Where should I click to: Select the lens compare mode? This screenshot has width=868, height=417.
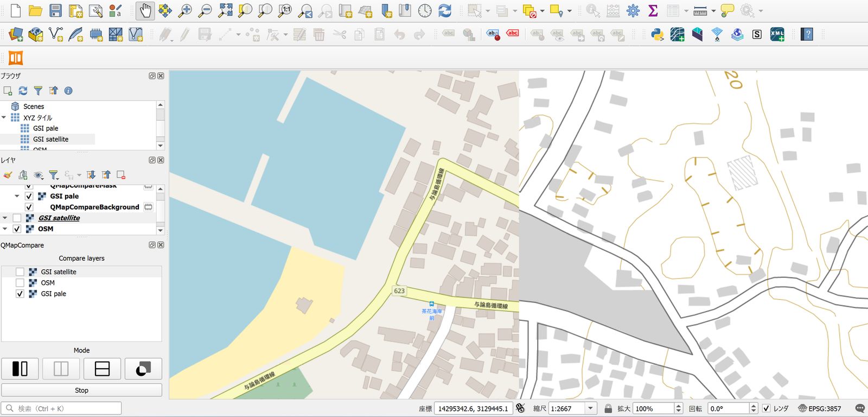tap(143, 369)
